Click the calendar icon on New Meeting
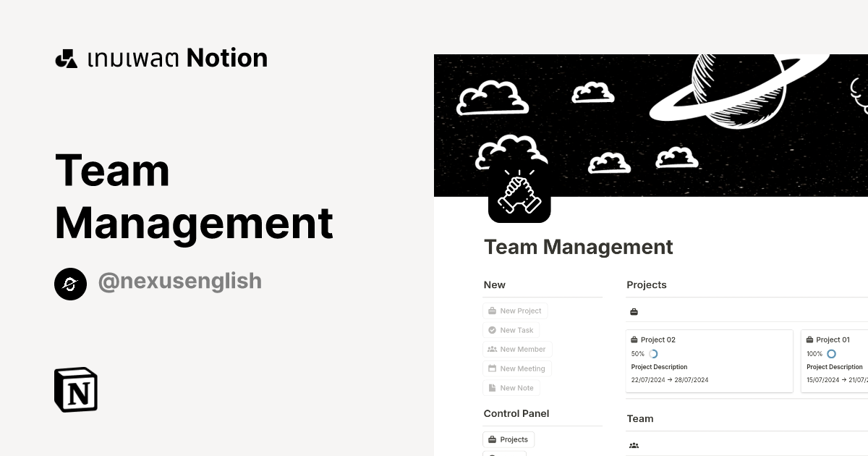Screen dimensions: 868x456 point(491,368)
